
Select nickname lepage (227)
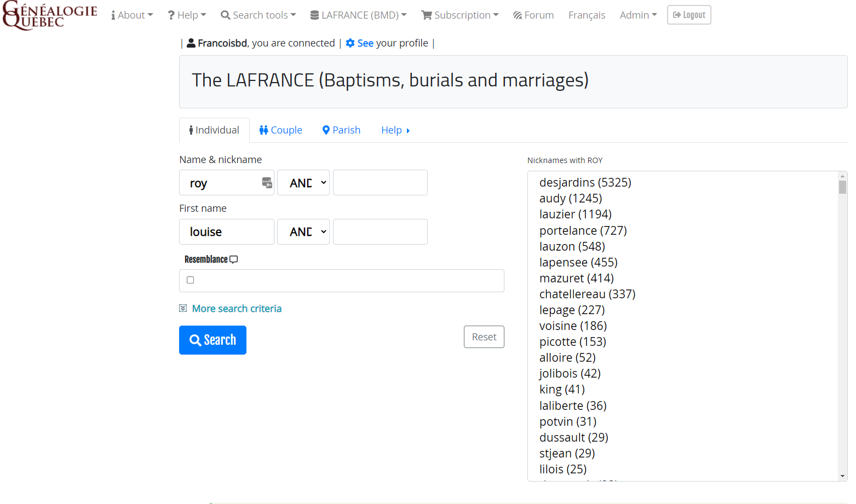[572, 310]
